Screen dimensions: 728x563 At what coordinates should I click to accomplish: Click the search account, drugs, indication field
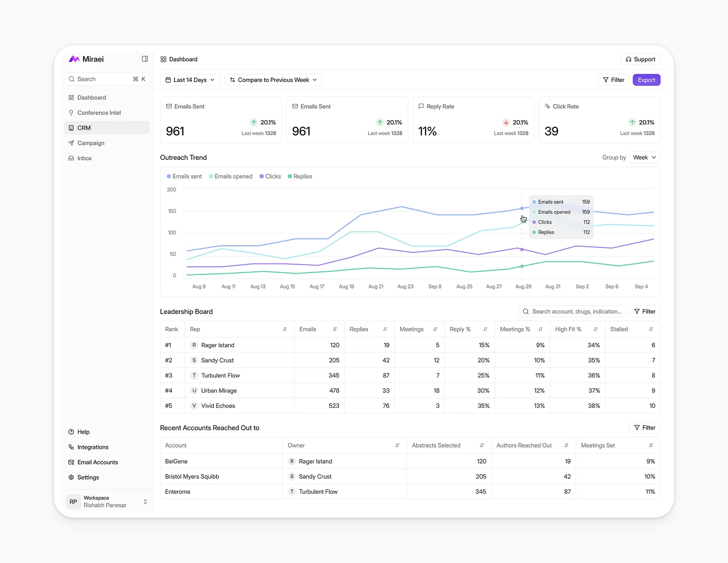[572, 311]
